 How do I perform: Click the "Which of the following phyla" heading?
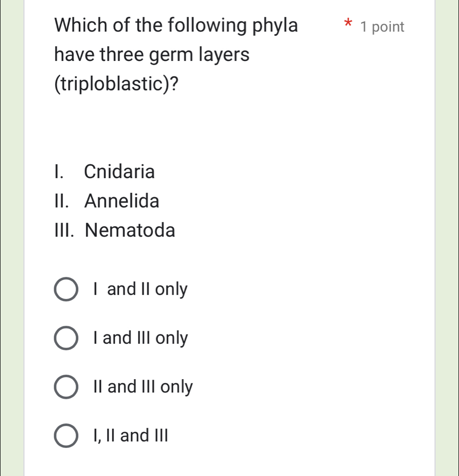pyautogui.click(x=176, y=26)
